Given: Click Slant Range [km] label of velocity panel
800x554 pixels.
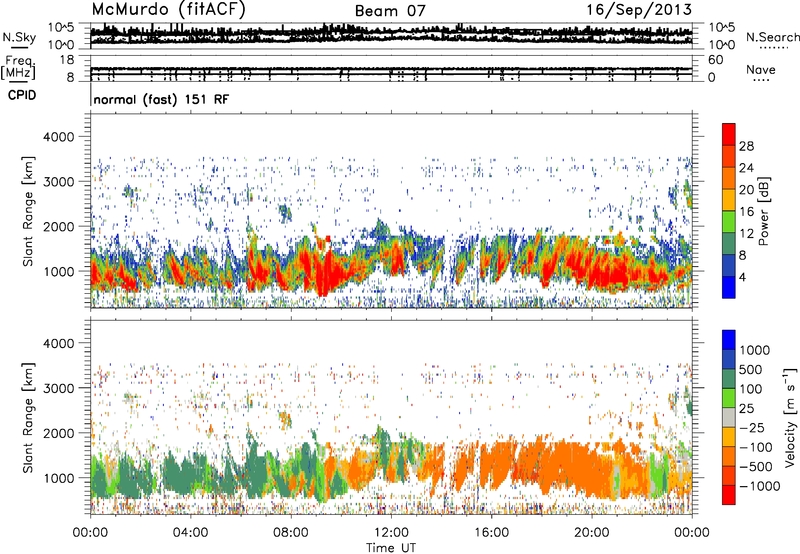Looking at the screenshot, I should pyautogui.click(x=28, y=418).
